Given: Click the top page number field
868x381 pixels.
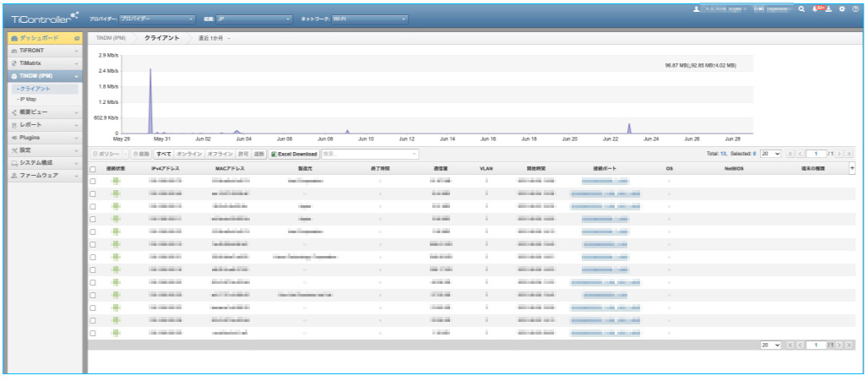Looking at the screenshot, I should tap(816, 154).
